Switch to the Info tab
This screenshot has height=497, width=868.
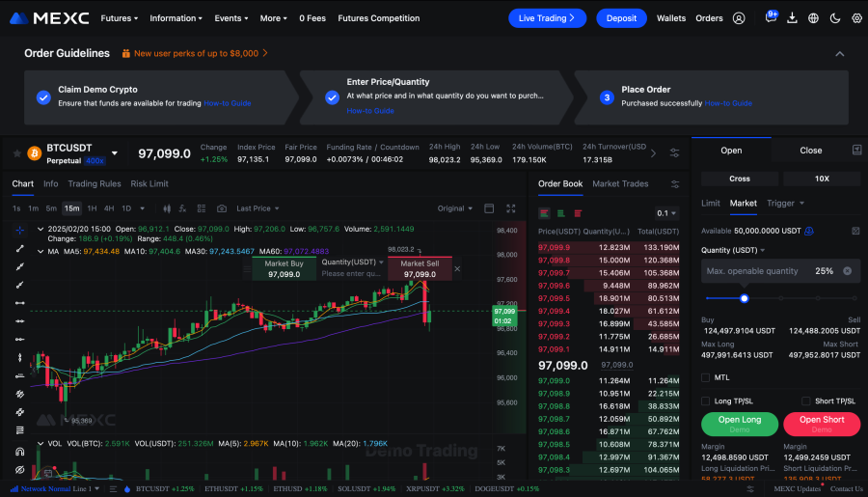click(x=50, y=184)
